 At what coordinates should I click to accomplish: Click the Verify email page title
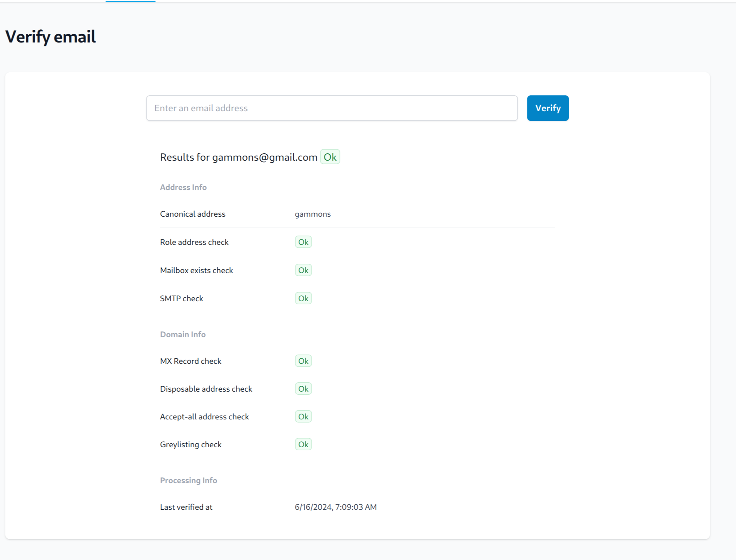click(51, 37)
